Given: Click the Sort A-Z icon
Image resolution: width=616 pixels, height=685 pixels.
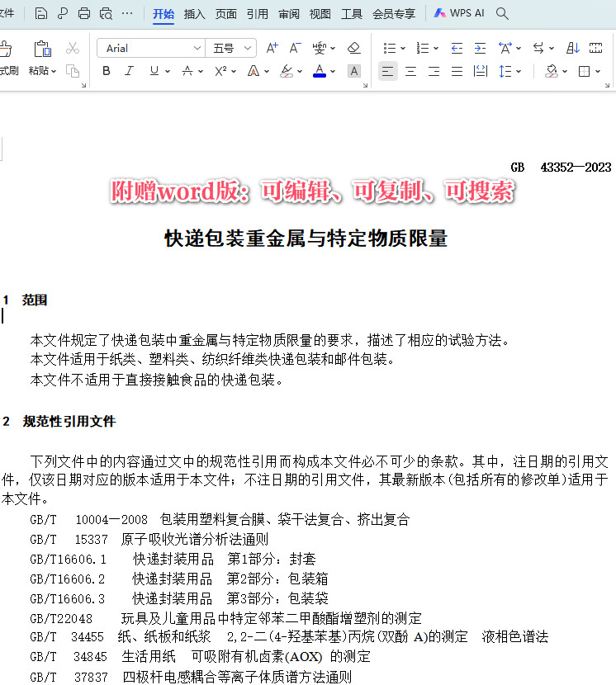Looking at the screenshot, I should [x=573, y=48].
